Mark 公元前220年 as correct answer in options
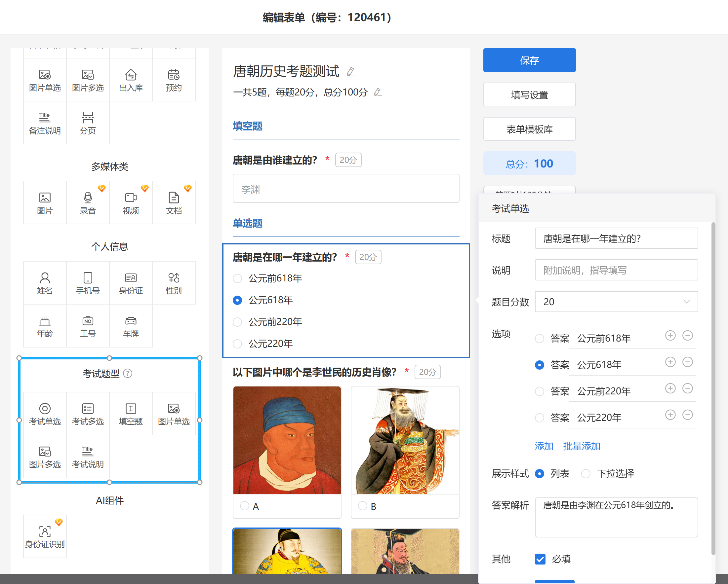 pyautogui.click(x=539, y=391)
